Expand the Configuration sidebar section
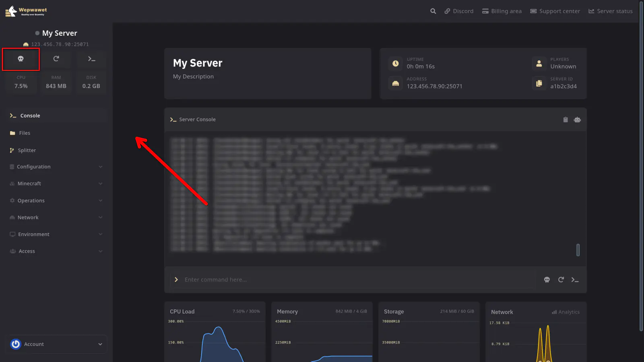The image size is (644, 362). click(x=56, y=167)
